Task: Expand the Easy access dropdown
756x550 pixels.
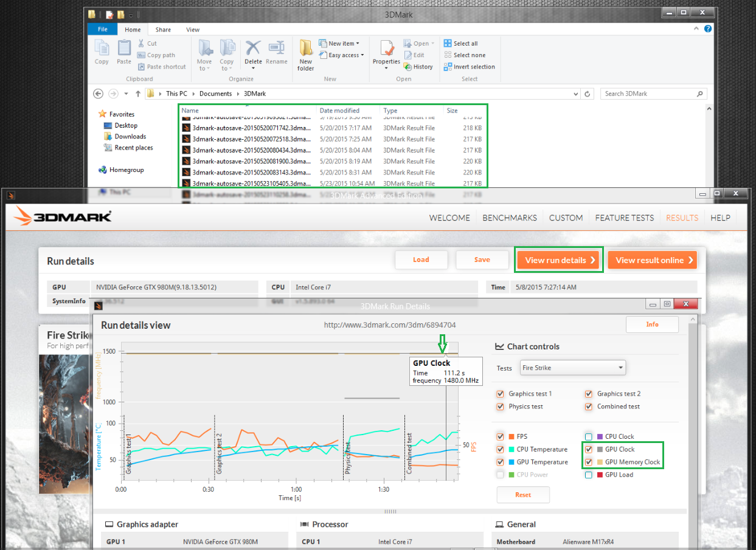Action: [x=362, y=55]
